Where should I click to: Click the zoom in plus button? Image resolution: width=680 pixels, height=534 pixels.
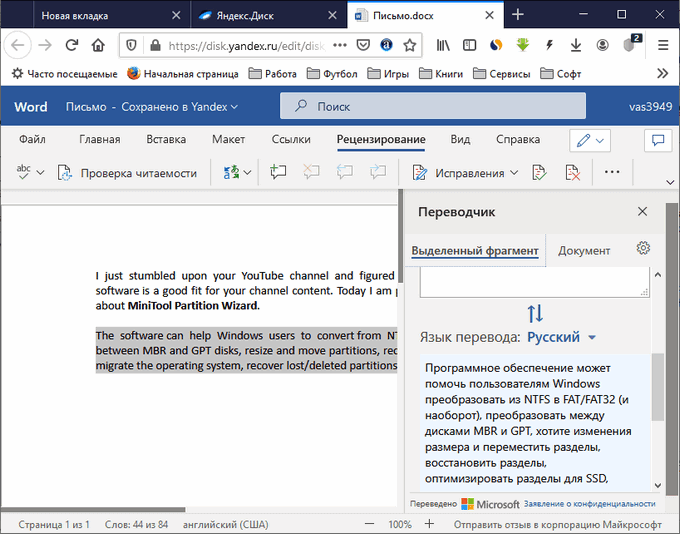(x=429, y=524)
